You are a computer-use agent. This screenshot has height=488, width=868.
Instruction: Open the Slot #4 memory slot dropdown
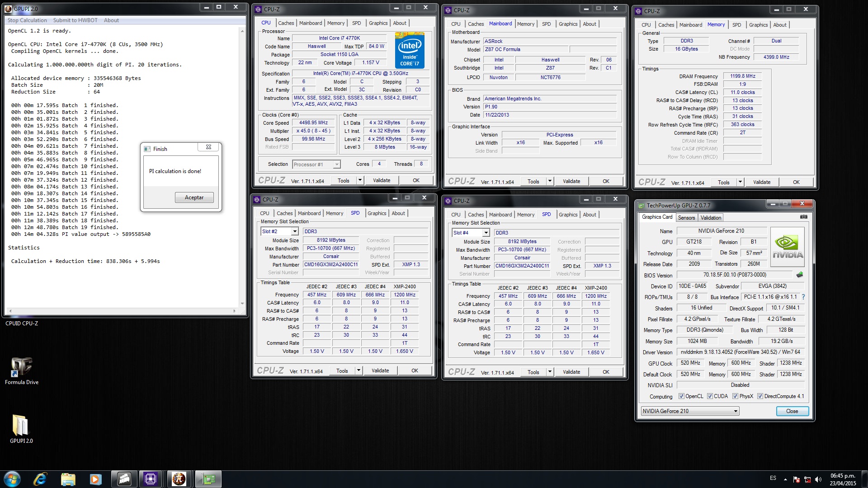tap(486, 233)
